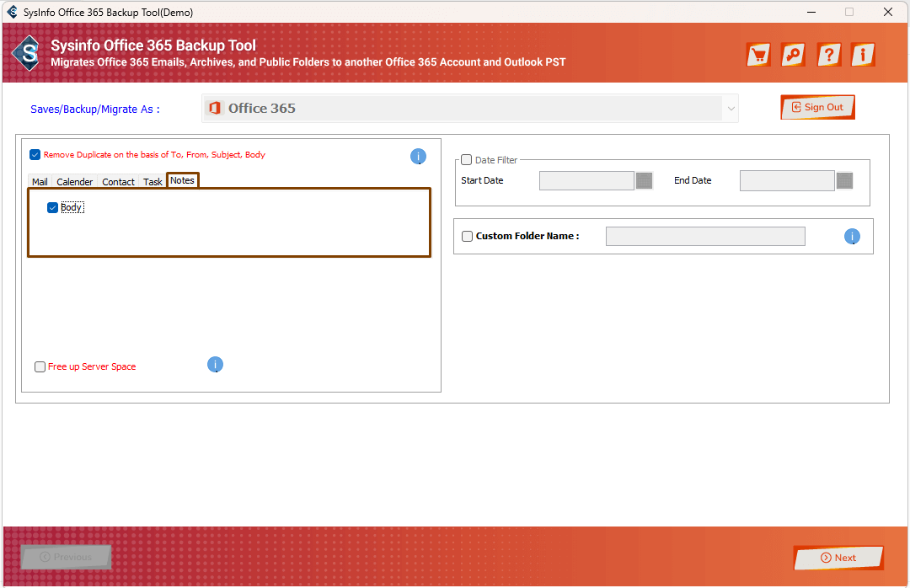Enable the Date Filter checkbox
The image size is (910, 588).
[467, 160]
